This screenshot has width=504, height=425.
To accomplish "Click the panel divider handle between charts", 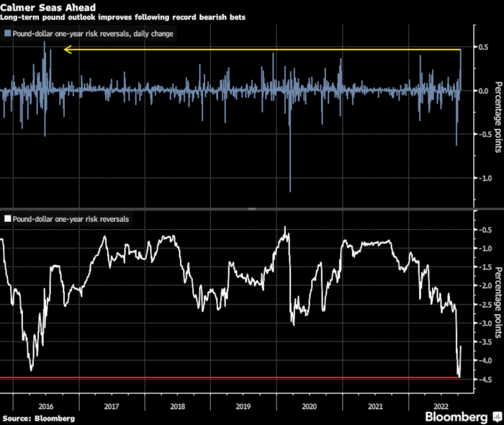I will (x=252, y=208).
